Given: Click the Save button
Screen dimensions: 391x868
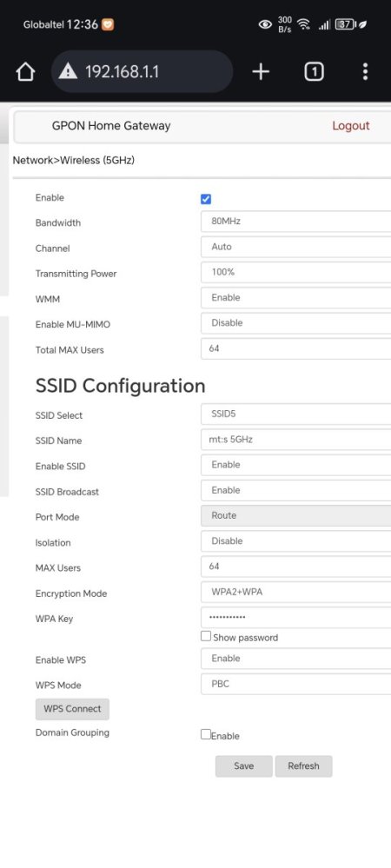Looking at the screenshot, I should [243, 766].
